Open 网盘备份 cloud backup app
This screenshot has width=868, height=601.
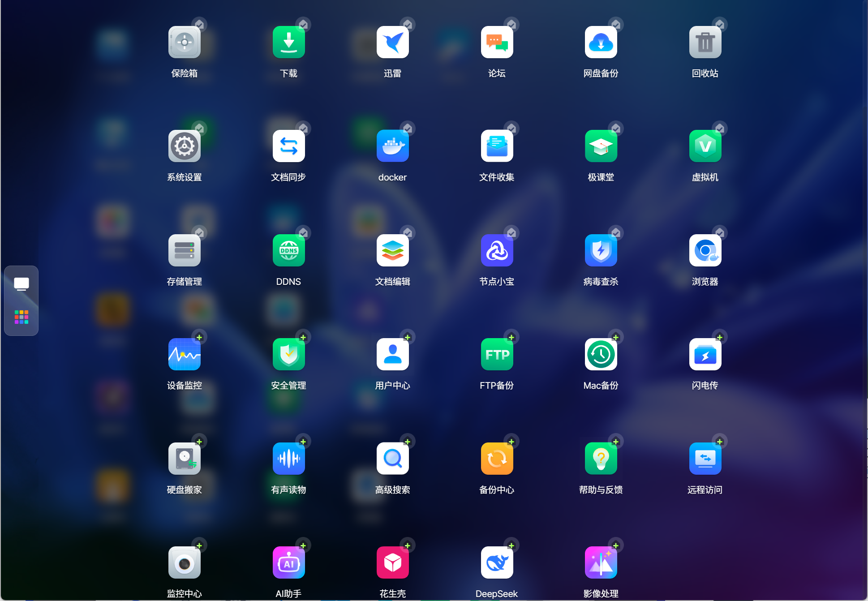(x=601, y=42)
